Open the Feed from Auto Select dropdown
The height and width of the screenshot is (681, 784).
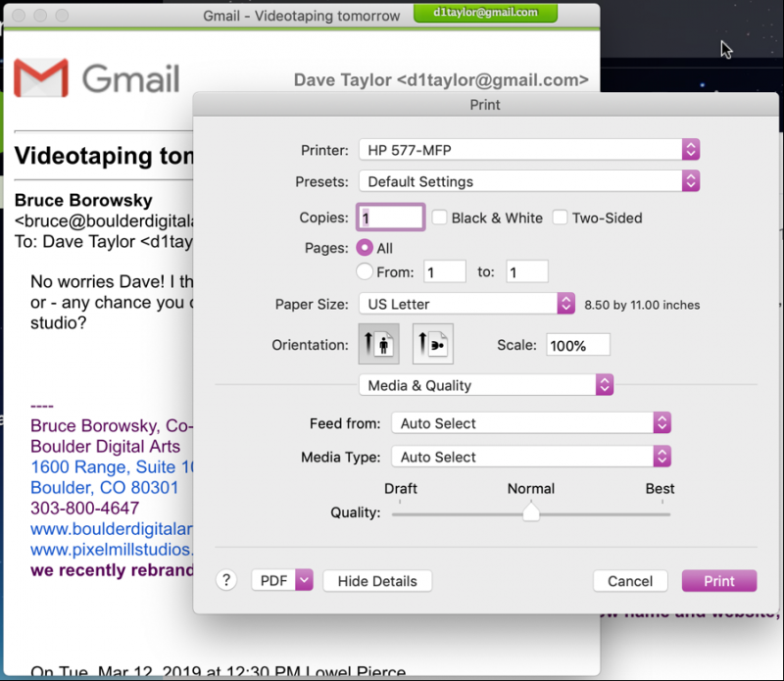(x=531, y=422)
